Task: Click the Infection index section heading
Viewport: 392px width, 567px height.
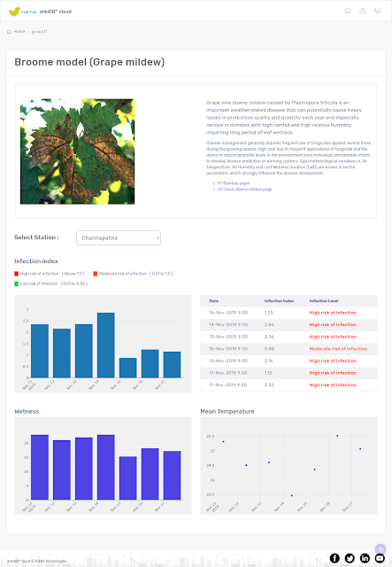Action: point(36,261)
